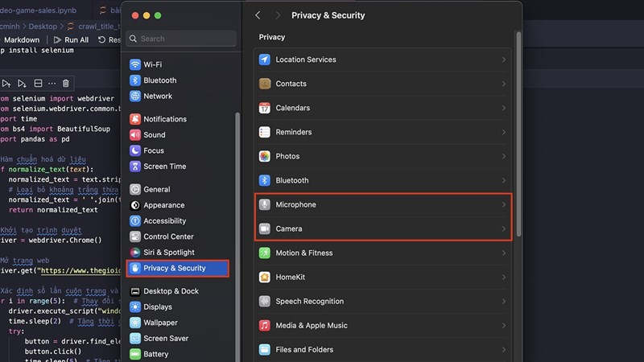644x362 pixels.
Task: Open the thegioi URL link in code
Action: tap(80, 270)
